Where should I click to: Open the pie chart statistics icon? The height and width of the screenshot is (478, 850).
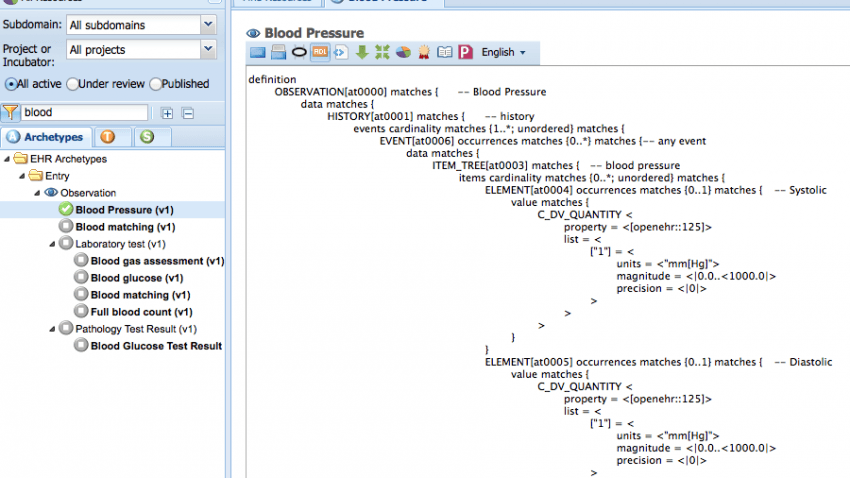pyautogui.click(x=403, y=52)
